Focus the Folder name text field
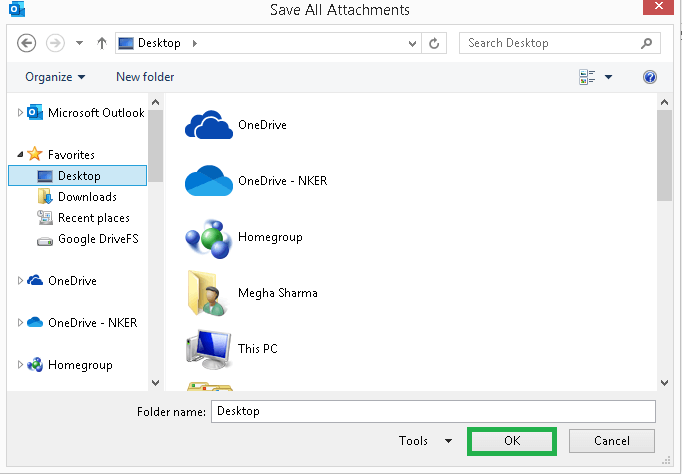The height and width of the screenshot is (474, 682). pyautogui.click(x=433, y=411)
